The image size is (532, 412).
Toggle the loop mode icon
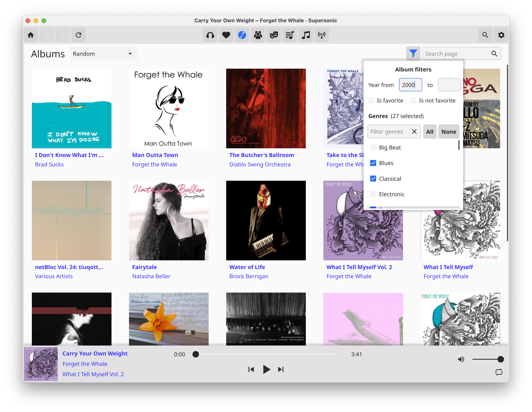click(x=499, y=372)
